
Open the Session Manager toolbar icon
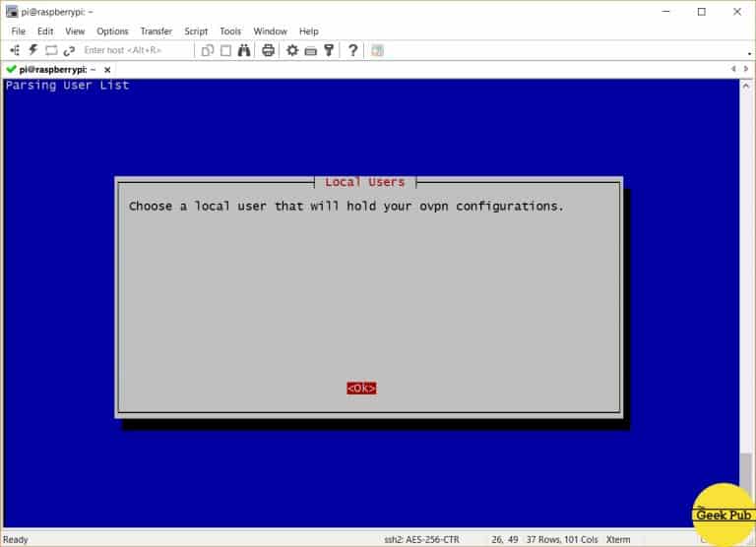(x=15, y=50)
